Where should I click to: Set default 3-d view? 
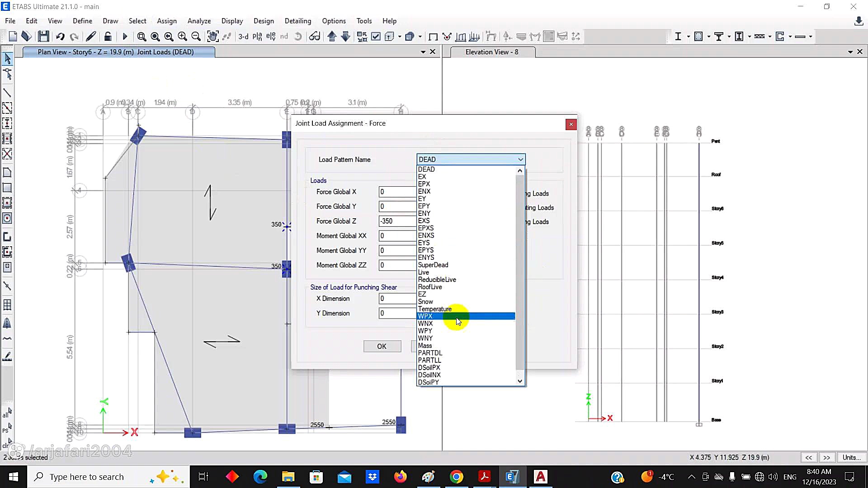(243, 37)
